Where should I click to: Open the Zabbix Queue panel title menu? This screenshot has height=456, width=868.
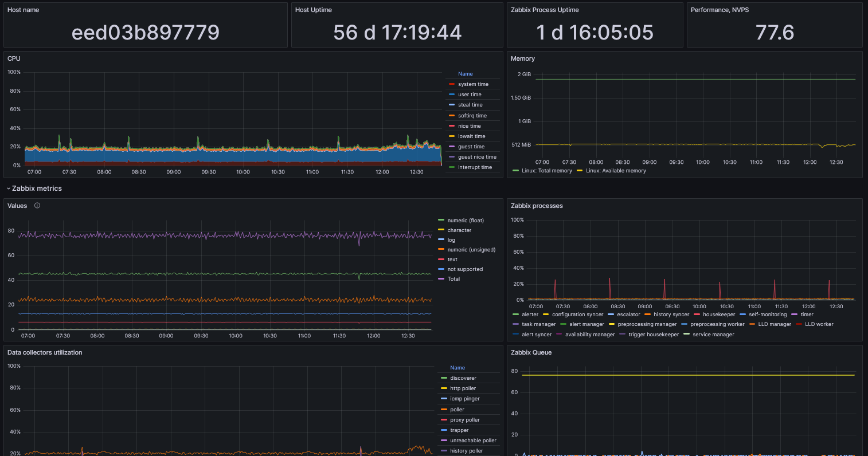[531, 352]
